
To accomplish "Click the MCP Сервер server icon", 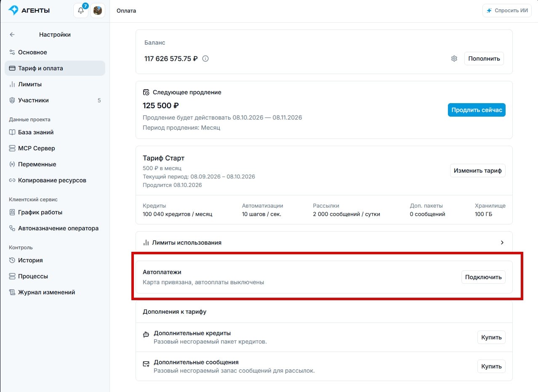I will tap(12, 148).
